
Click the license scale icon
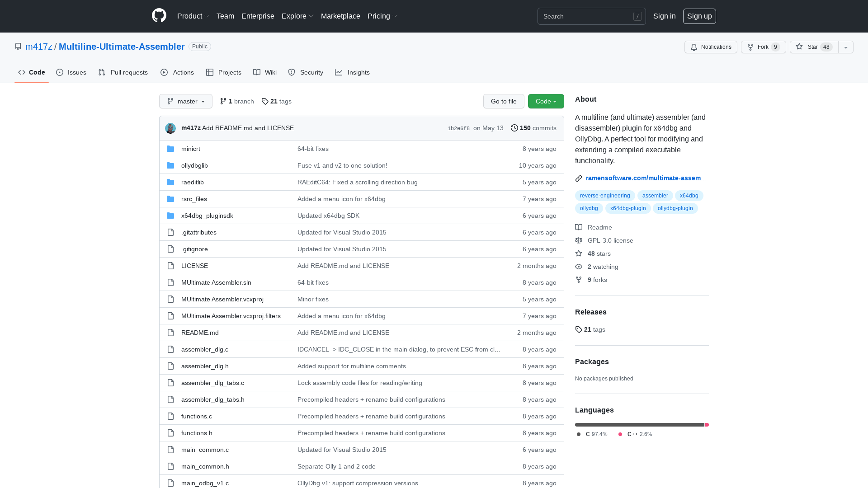(579, 240)
